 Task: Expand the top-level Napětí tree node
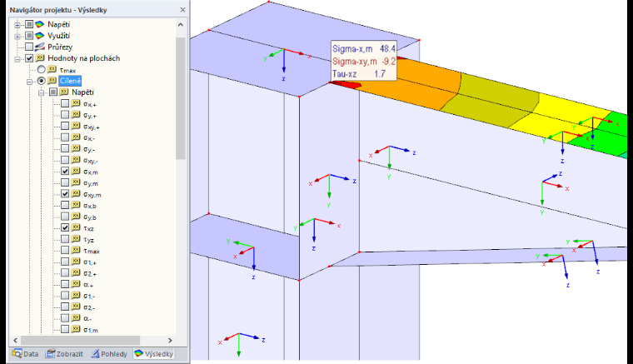(17, 25)
